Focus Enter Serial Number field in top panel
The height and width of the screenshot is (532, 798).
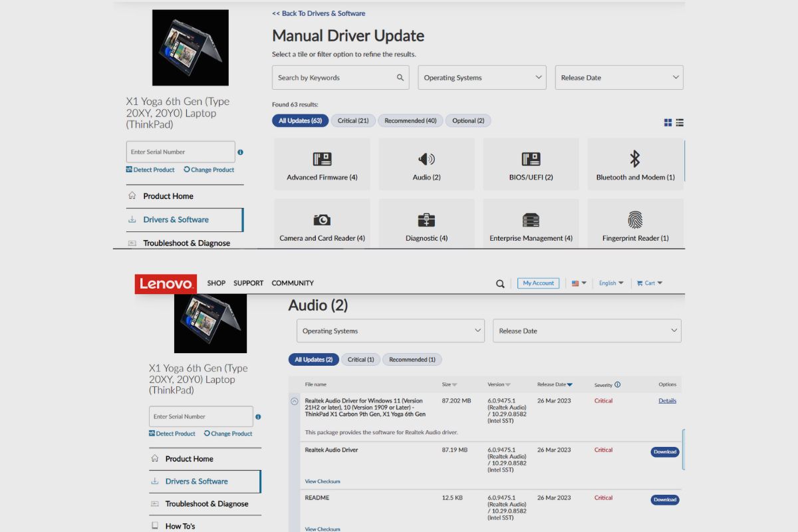pyautogui.click(x=180, y=152)
